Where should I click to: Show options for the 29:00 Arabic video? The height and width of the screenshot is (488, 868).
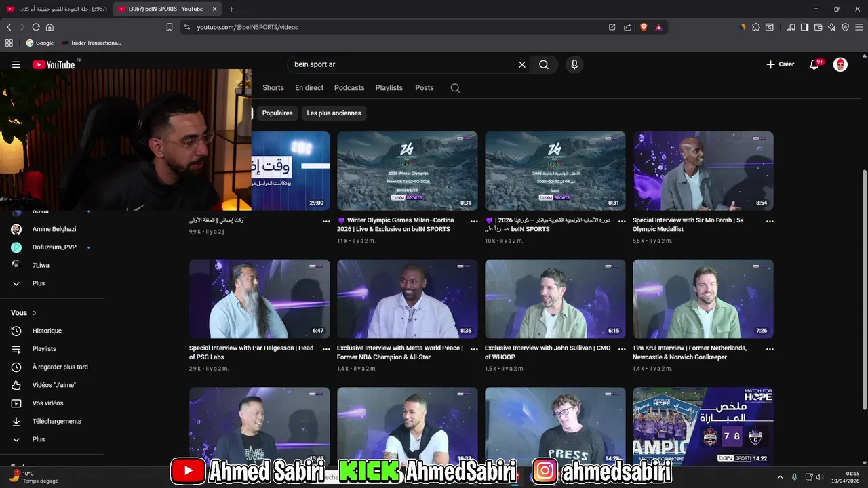[x=326, y=222]
